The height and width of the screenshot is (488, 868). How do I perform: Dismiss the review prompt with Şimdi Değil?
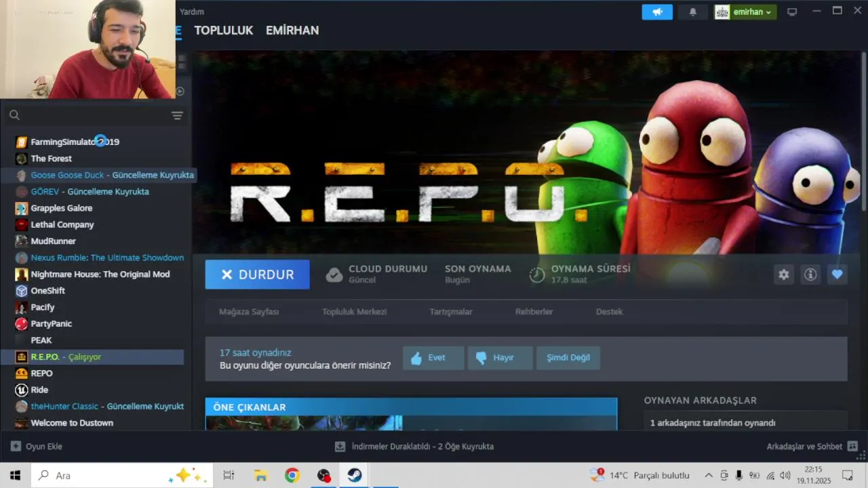coord(568,358)
